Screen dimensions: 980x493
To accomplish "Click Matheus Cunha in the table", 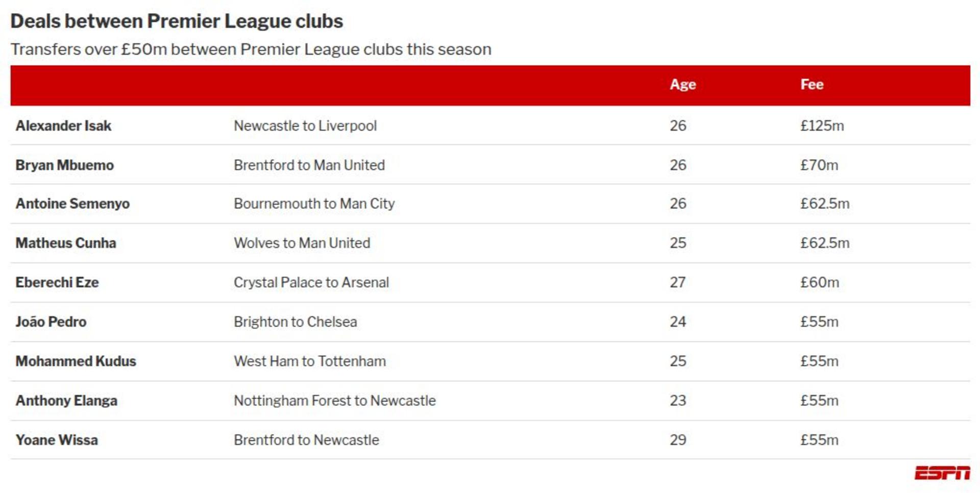I will [x=66, y=243].
